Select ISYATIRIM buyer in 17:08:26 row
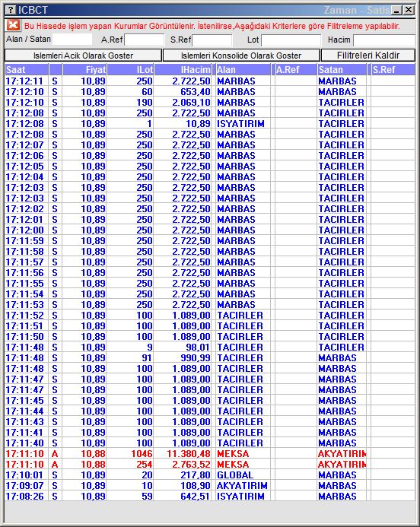Screen dimensions: 420x527 [x=243, y=497]
